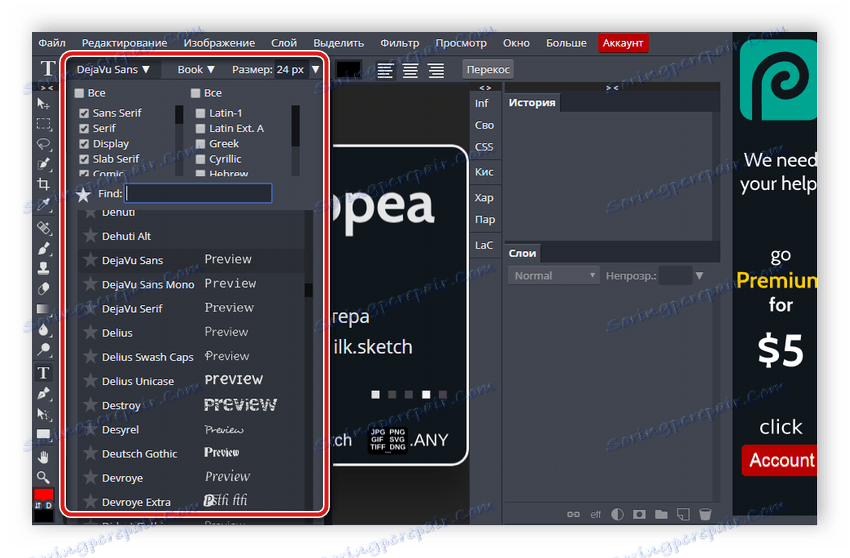This screenshot has height=558, width=850.
Task: Uncheck Sans Serif category checkbox
Action: click(x=84, y=113)
